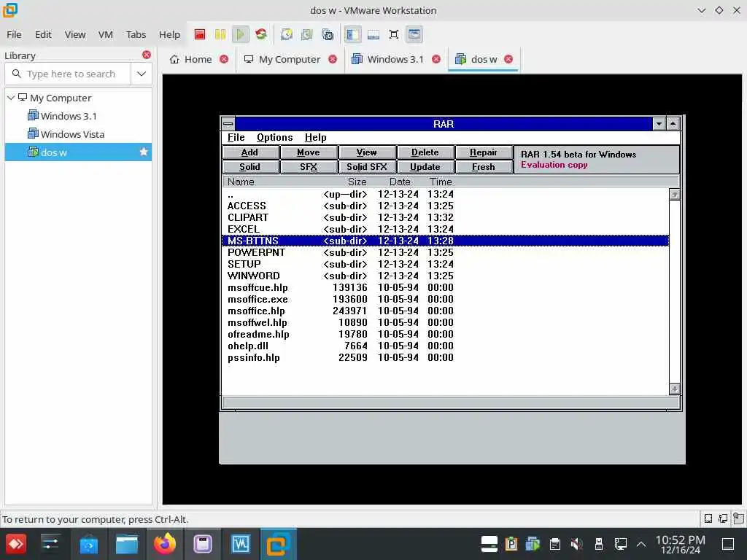Open the VMware File menu
Image resolution: width=747 pixels, height=560 pixels.
point(14,34)
